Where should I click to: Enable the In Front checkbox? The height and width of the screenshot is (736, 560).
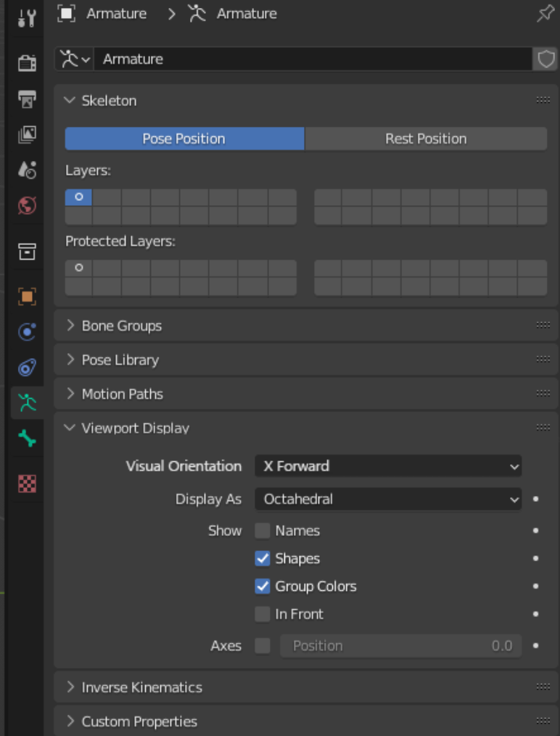coord(263,614)
